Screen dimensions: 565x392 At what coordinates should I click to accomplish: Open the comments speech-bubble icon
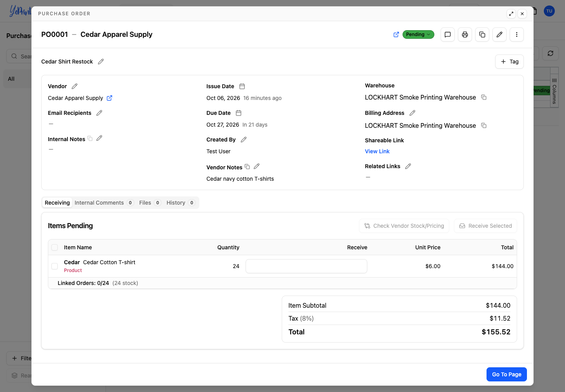(x=448, y=34)
